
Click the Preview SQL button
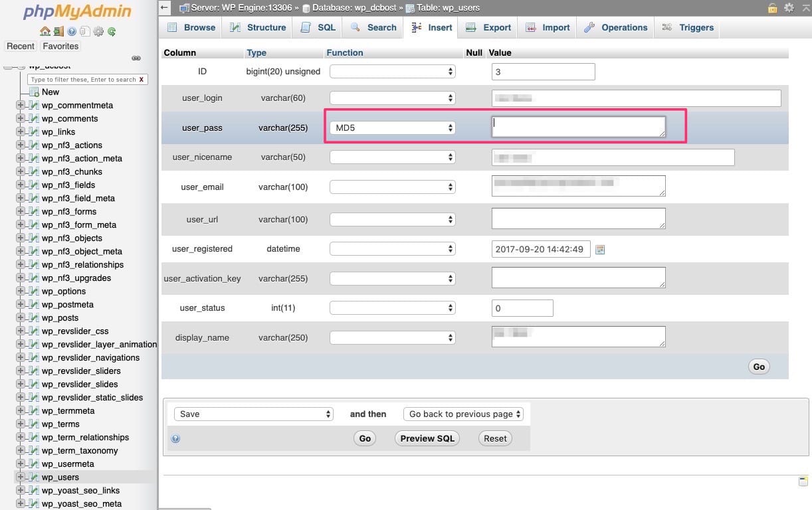coord(427,438)
